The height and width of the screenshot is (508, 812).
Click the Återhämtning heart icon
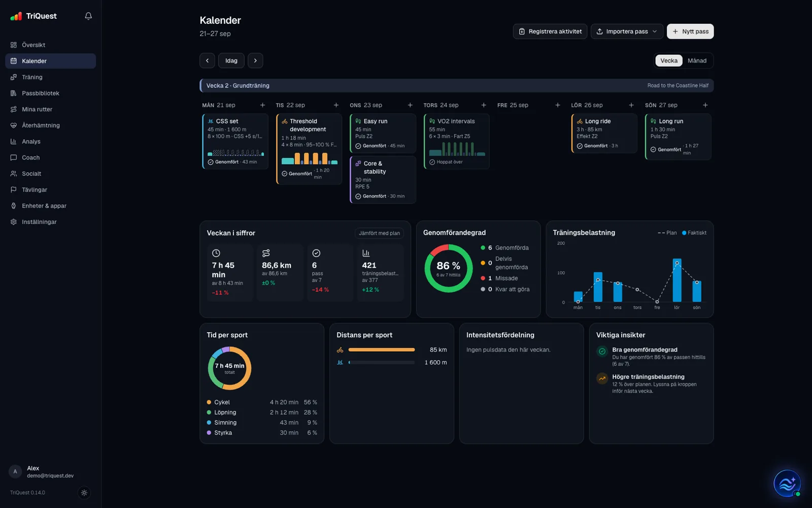pyautogui.click(x=14, y=125)
